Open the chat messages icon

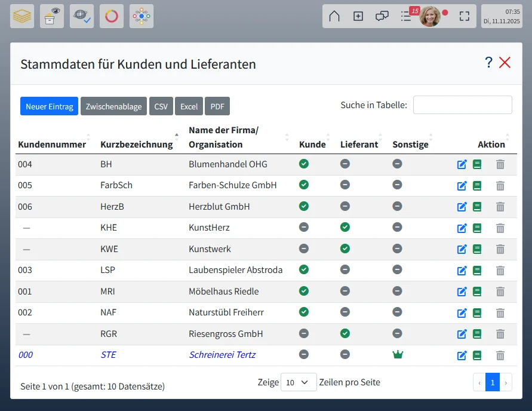[x=382, y=16]
